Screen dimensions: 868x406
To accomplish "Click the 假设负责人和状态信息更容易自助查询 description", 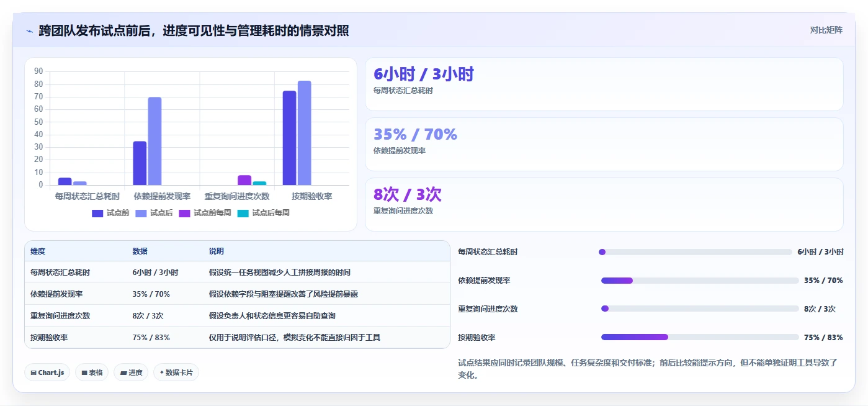I will pos(272,316).
